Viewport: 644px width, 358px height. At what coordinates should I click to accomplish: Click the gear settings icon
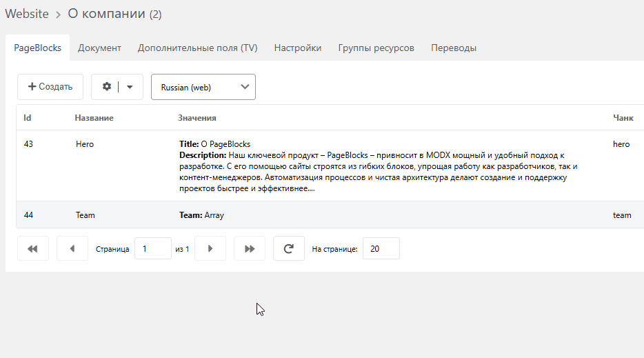[x=107, y=87]
